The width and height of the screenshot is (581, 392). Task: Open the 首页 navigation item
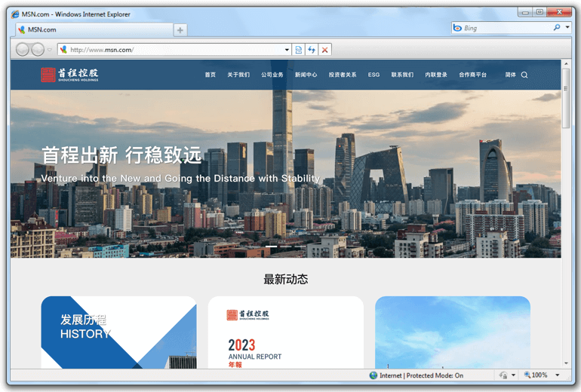210,75
